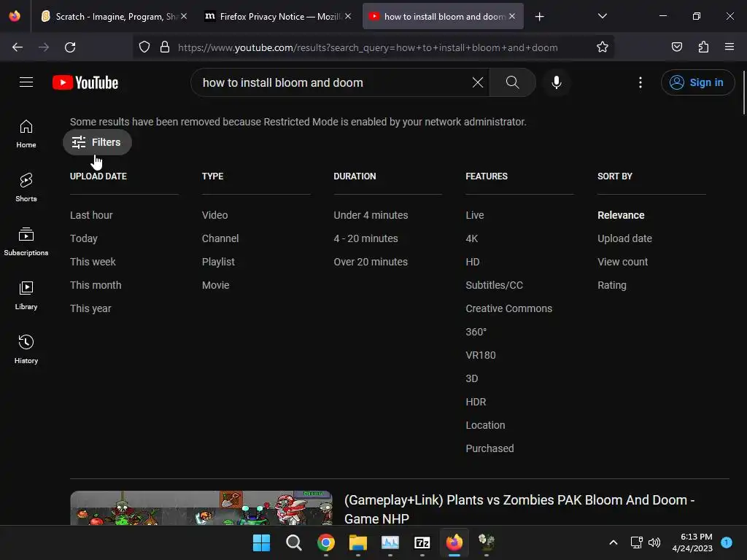Open Chrome from the taskbar
Image resolution: width=747 pixels, height=560 pixels.
point(326,542)
